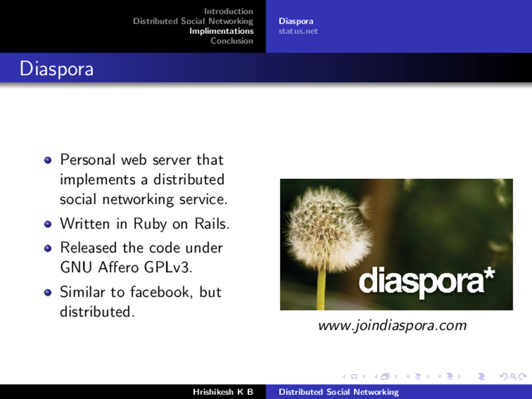Click author name Hrishikesh K B

[223, 392]
